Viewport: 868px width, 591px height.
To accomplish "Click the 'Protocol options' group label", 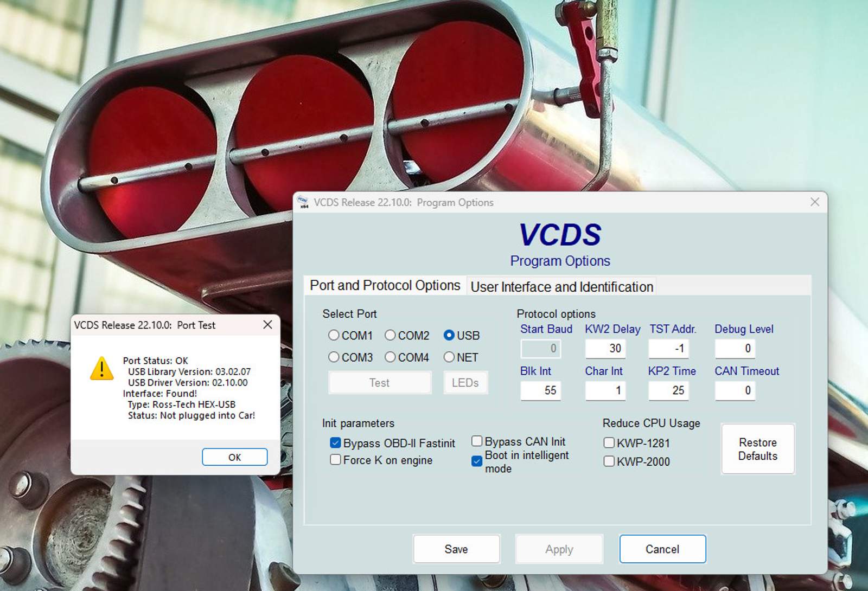I will click(556, 313).
